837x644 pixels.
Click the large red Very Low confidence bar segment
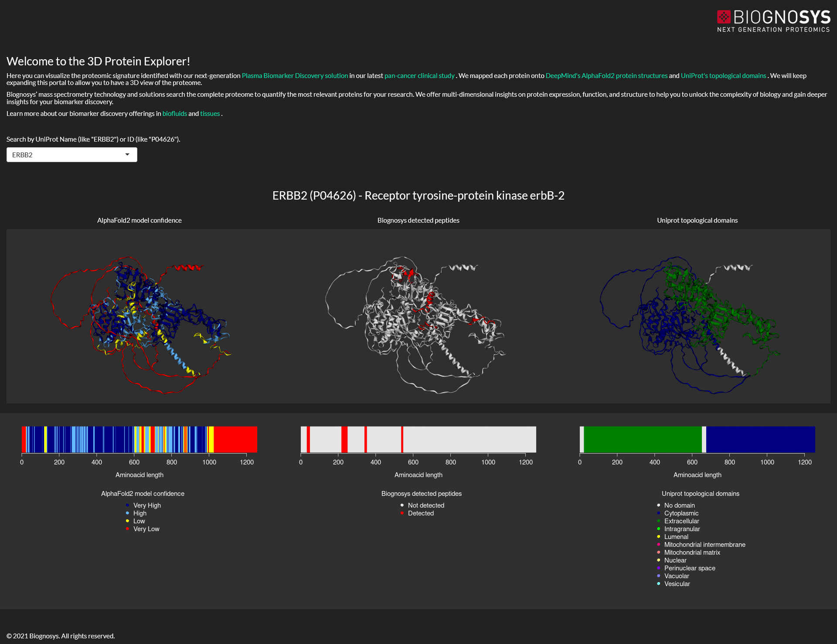click(235, 440)
